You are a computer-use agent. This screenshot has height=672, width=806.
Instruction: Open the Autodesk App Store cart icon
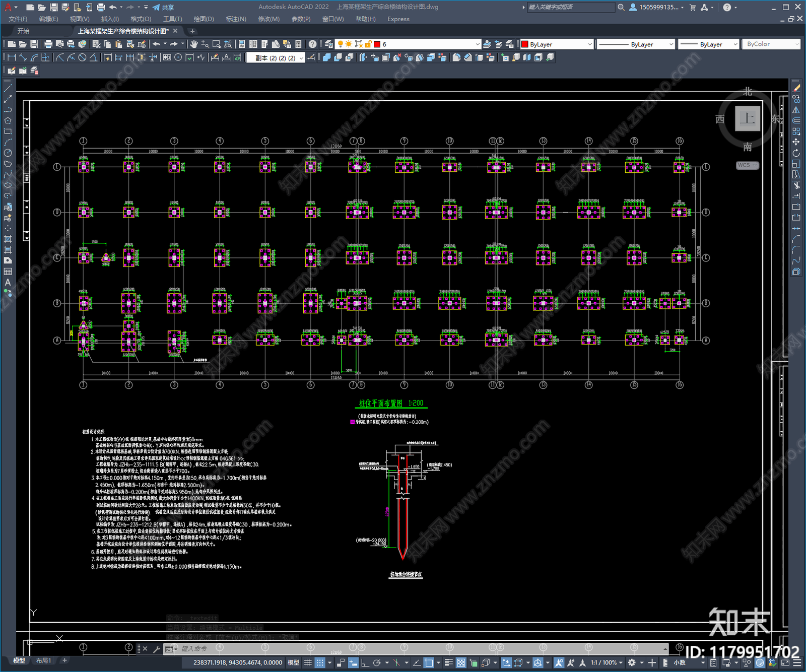693,7
